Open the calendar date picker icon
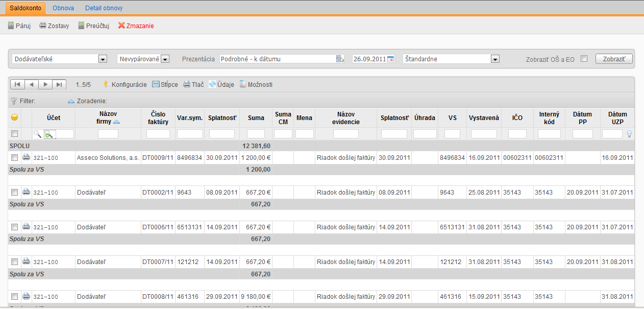This screenshot has height=309, width=644. tap(391, 59)
